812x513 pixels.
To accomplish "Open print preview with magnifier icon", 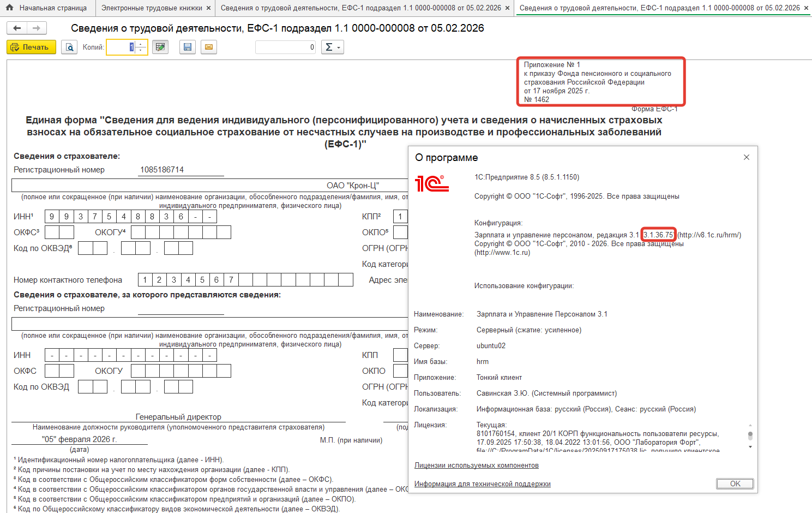I will click(x=69, y=47).
